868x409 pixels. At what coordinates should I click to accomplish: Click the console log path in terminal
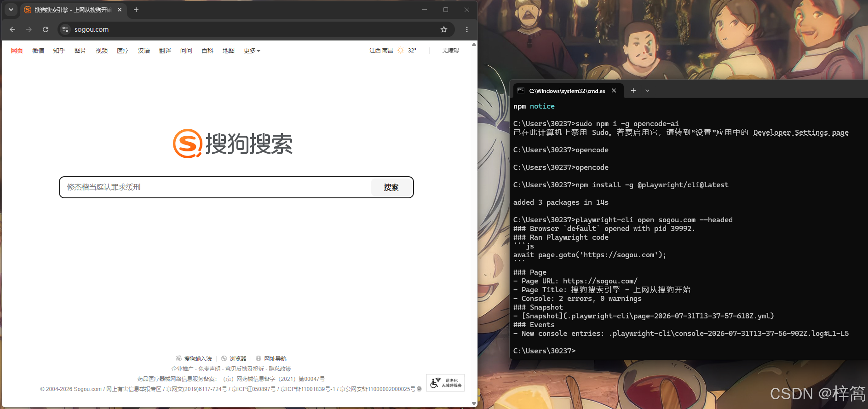click(729, 334)
